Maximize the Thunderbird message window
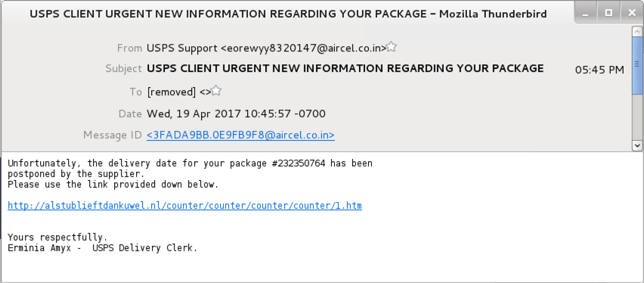This screenshot has height=283, width=644. click(608, 13)
